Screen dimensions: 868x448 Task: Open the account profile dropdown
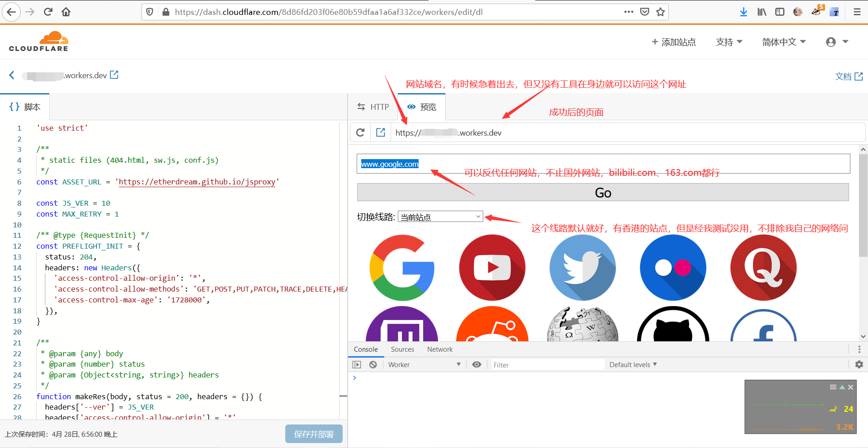point(837,42)
